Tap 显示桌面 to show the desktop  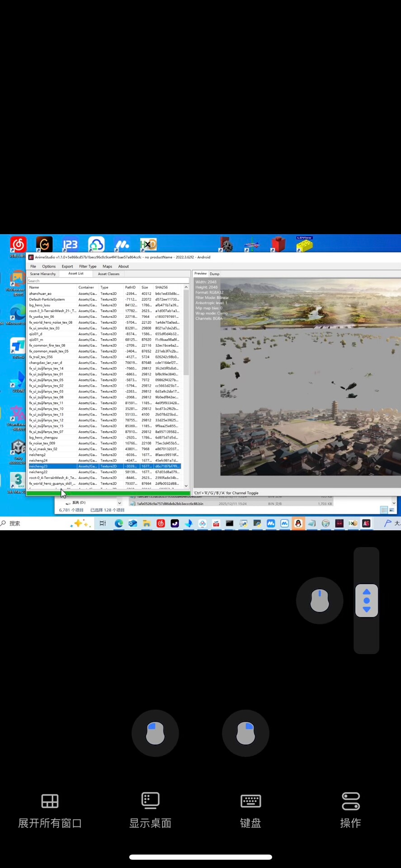coord(150,810)
